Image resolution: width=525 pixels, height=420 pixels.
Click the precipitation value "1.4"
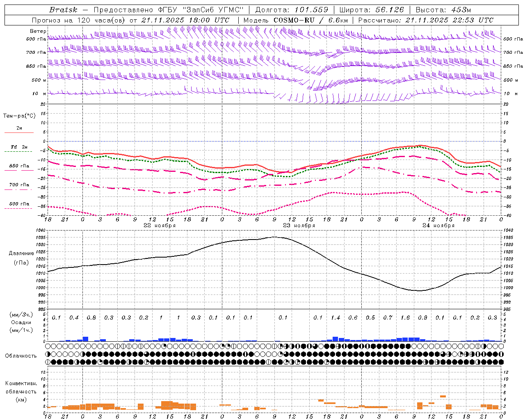tap(336, 318)
